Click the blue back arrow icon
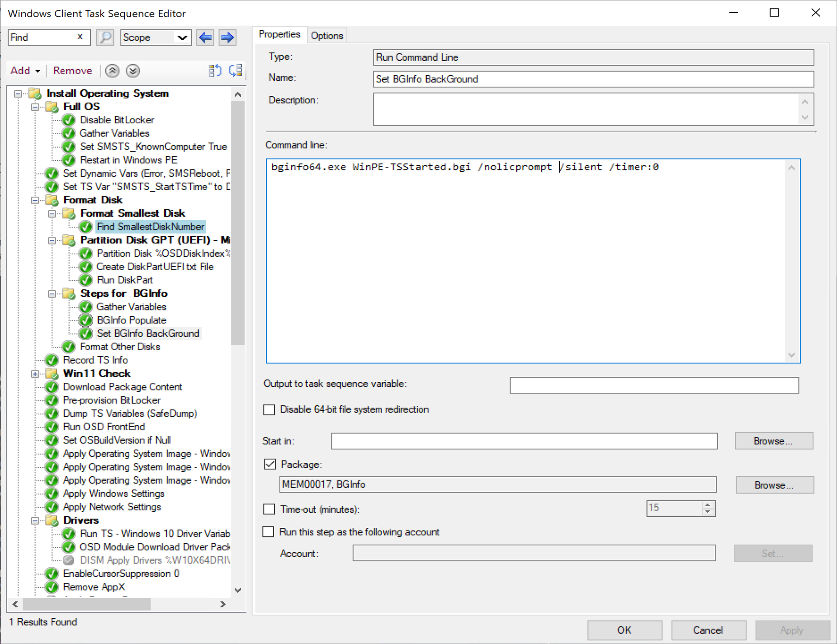This screenshot has width=837, height=644. [x=206, y=38]
